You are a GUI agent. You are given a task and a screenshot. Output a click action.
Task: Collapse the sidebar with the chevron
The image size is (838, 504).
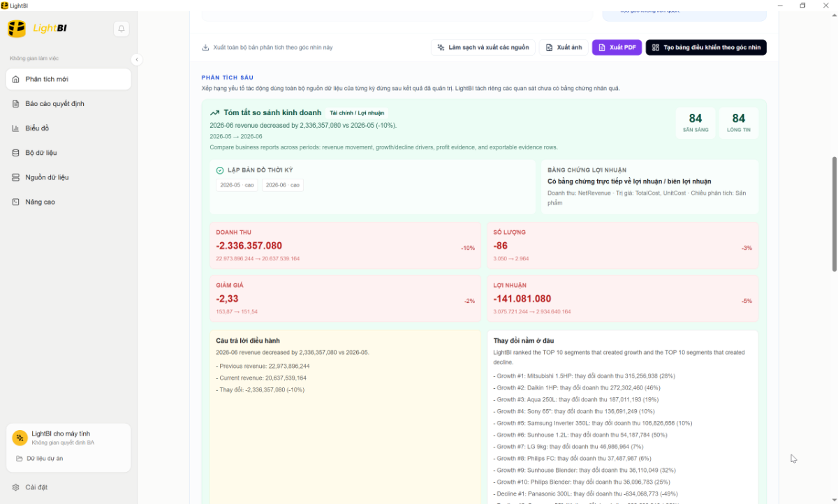137,60
